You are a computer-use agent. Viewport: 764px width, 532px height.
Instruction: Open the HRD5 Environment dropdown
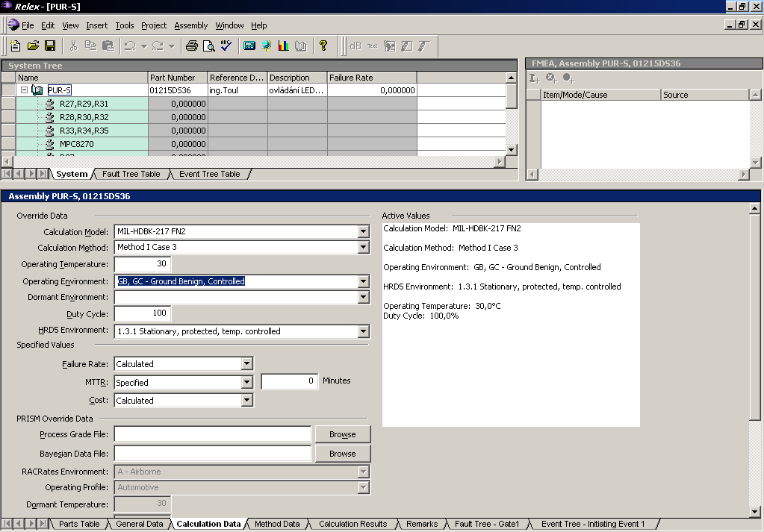pyautogui.click(x=363, y=331)
